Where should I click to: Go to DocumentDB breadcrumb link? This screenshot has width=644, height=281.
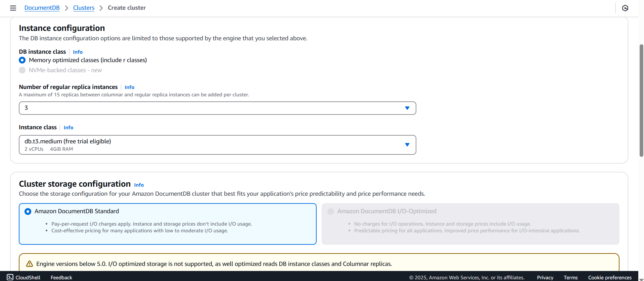tap(42, 8)
